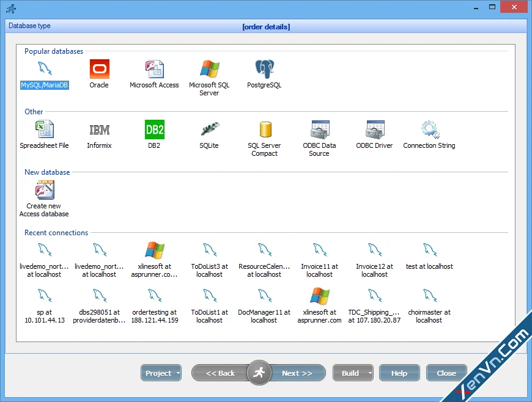
Task: Choose the PostgreSQL elephant icon
Action: (264, 69)
